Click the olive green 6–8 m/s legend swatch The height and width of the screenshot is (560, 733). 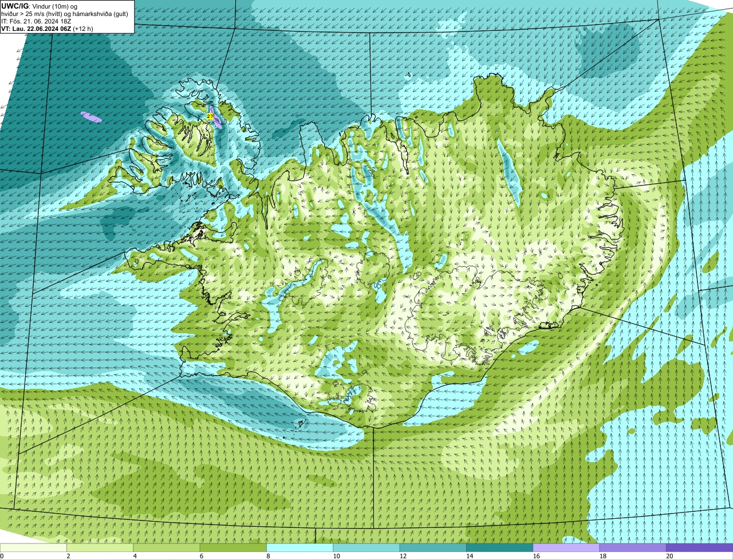[233, 547]
